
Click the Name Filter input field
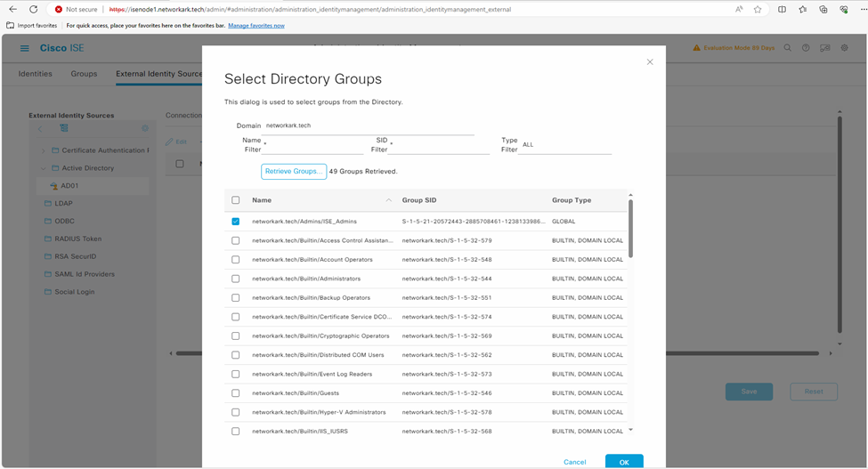(x=313, y=147)
